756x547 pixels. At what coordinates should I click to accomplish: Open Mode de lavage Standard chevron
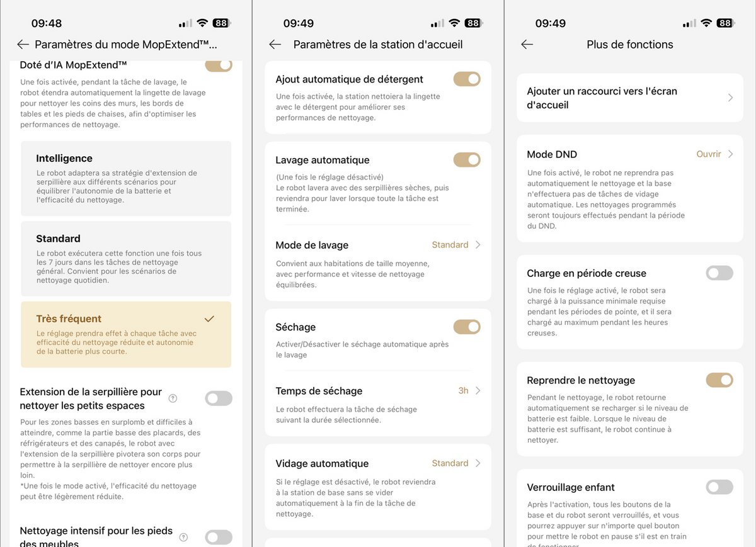478,245
